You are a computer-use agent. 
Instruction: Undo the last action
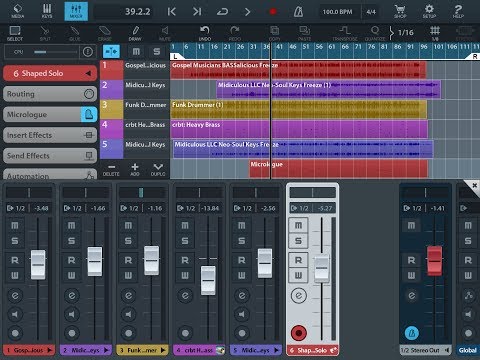coord(205,33)
